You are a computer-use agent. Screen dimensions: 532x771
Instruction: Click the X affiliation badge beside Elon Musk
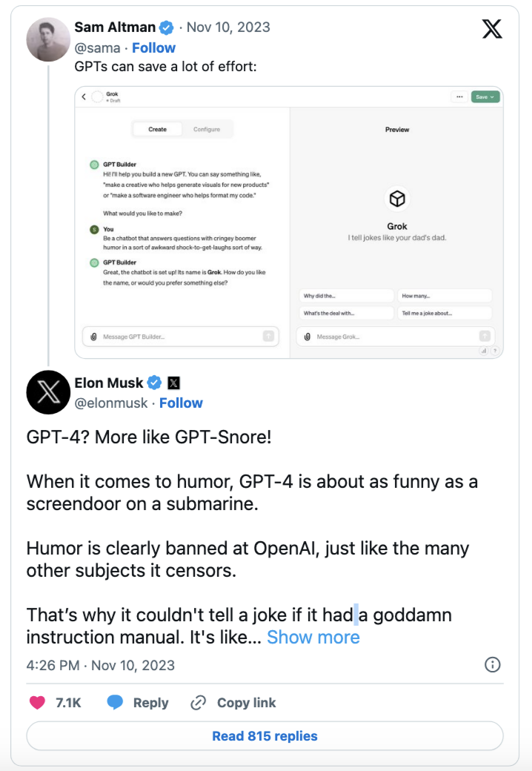pyautogui.click(x=174, y=383)
